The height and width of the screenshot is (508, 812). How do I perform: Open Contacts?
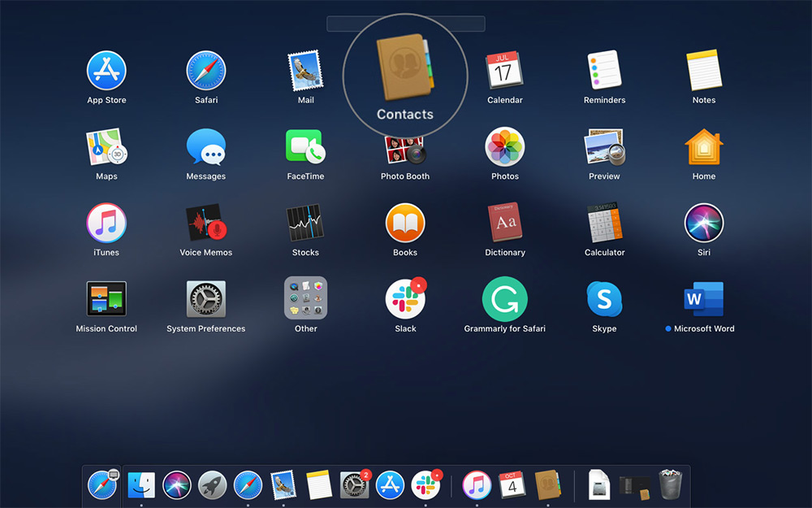(x=404, y=73)
